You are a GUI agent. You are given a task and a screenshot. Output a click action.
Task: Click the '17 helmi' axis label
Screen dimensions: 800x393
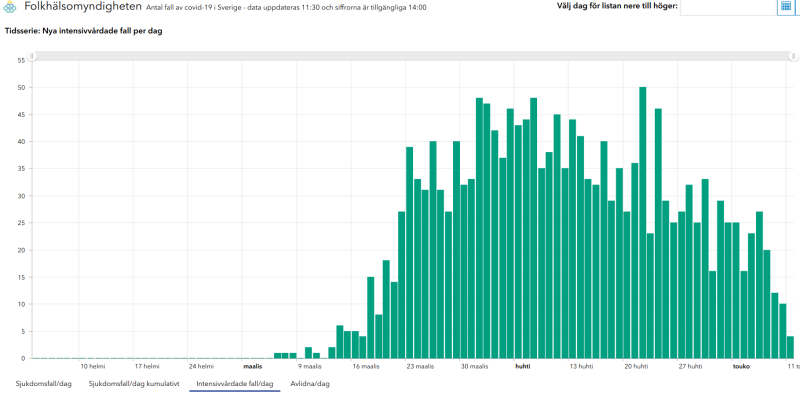click(x=146, y=366)
